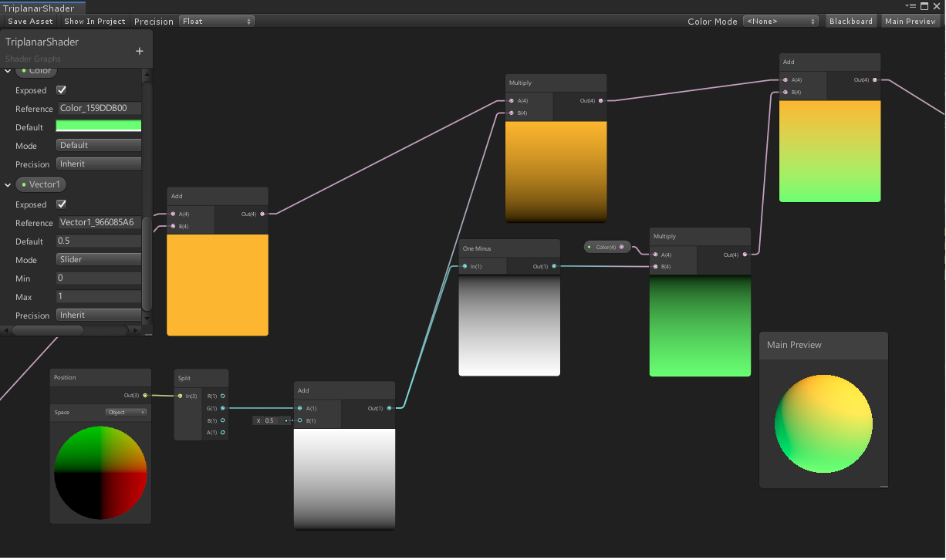Click the A(1) output port on Split
Image resolution: width=946 pixels, height=560 pixels.
click(x=223, y=433)
